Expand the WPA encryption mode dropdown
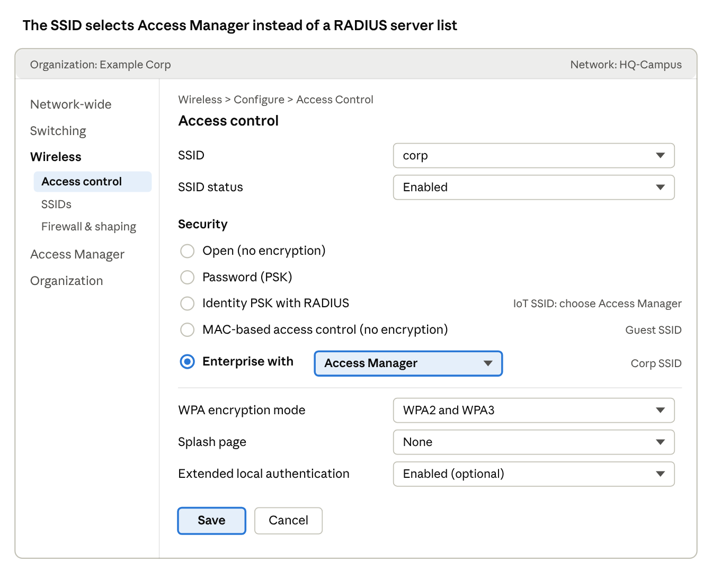The height and width of the screenshot is (588, 712). [x=533, y=411]
